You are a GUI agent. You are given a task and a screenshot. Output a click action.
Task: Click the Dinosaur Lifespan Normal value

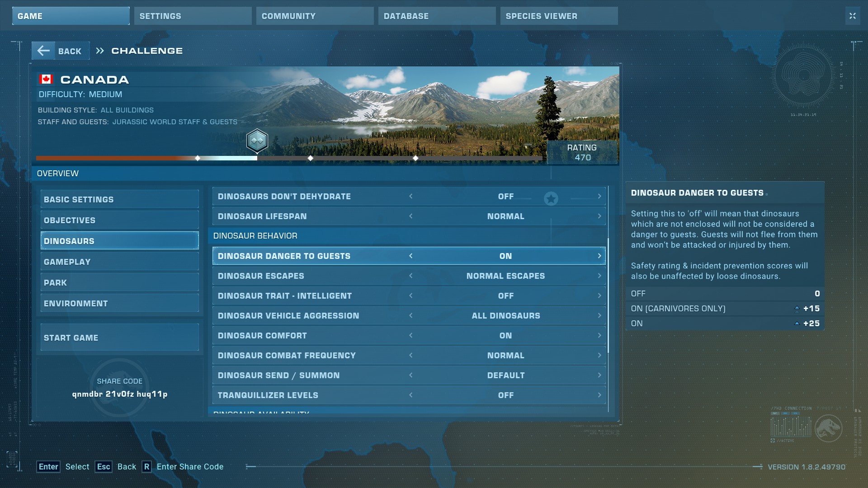[x=505, y=216]
